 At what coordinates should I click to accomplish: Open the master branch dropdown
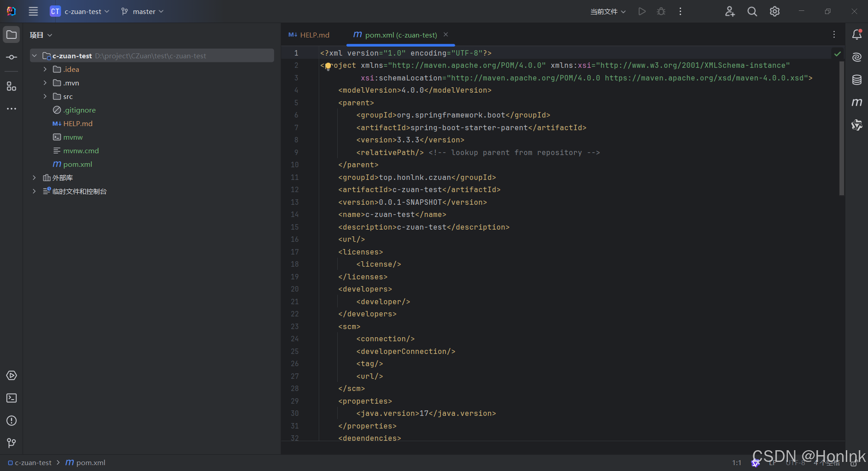click(x=142, y=11)
